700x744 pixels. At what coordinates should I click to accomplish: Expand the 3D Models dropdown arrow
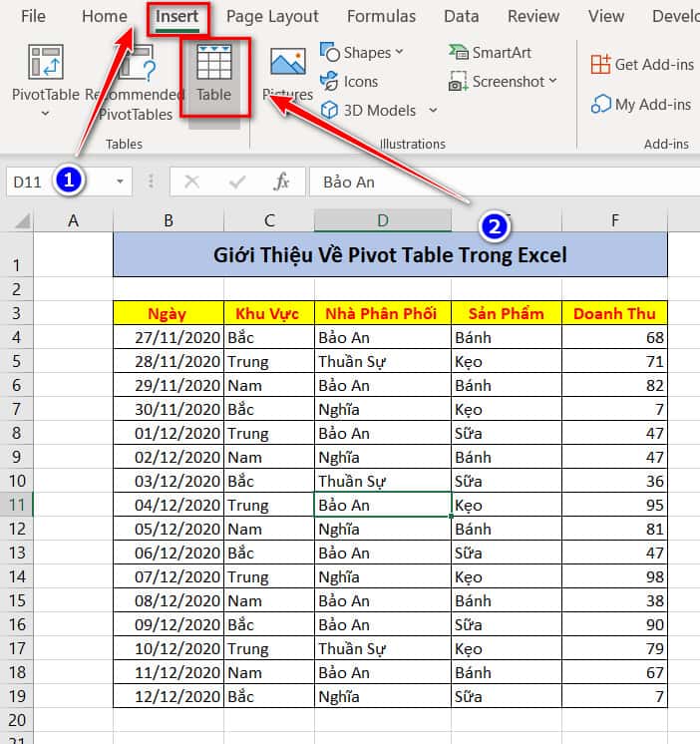click(433, 110)
